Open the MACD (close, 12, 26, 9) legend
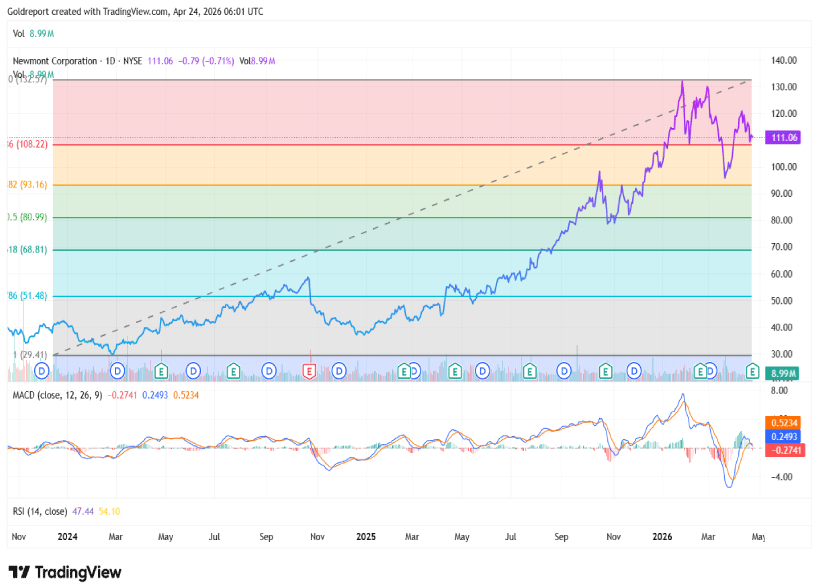816x583 pixels. tap(56, 396)
